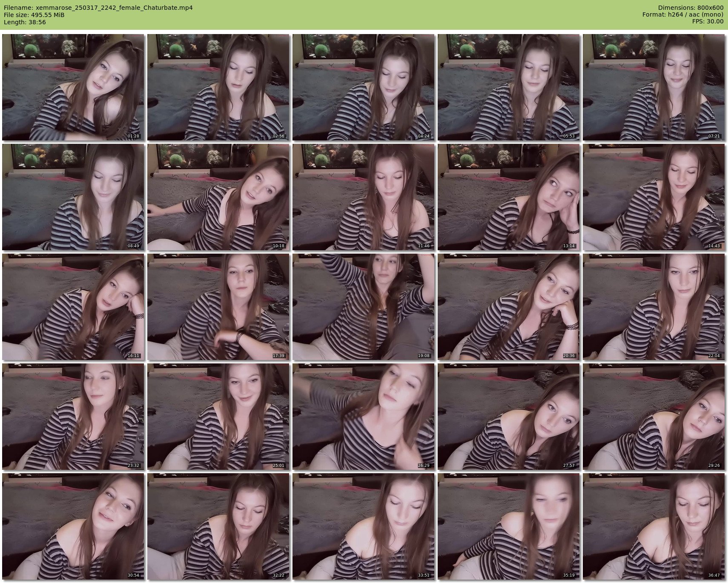Select the thumbnail showing 27:57
This screenshot has height=583, width=728.
click(x=509, y=417)
